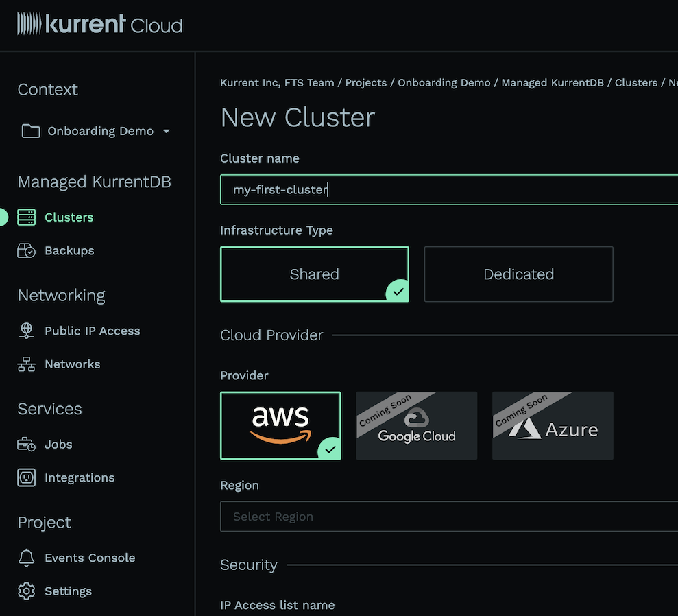The width and height of the screenshot is (678, 616).
Task: Open the Events Console page
Action: [x=90, y=558]
